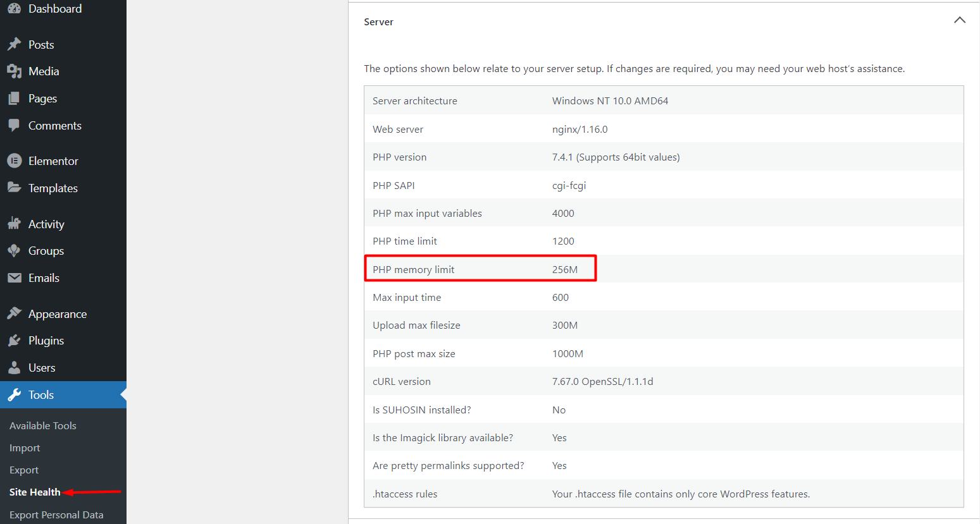This screenshot has width=980, height=524.
Task: Click the PHP memory limit row
Action: click(480, 269)
